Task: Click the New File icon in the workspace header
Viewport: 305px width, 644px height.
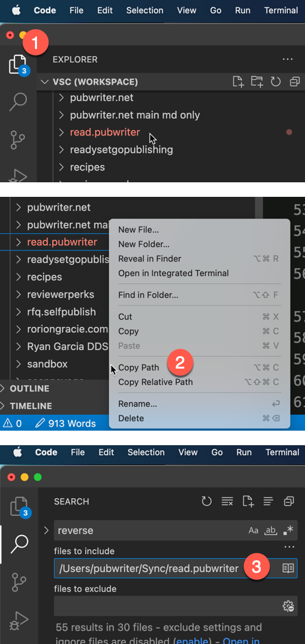Action: 238,82
